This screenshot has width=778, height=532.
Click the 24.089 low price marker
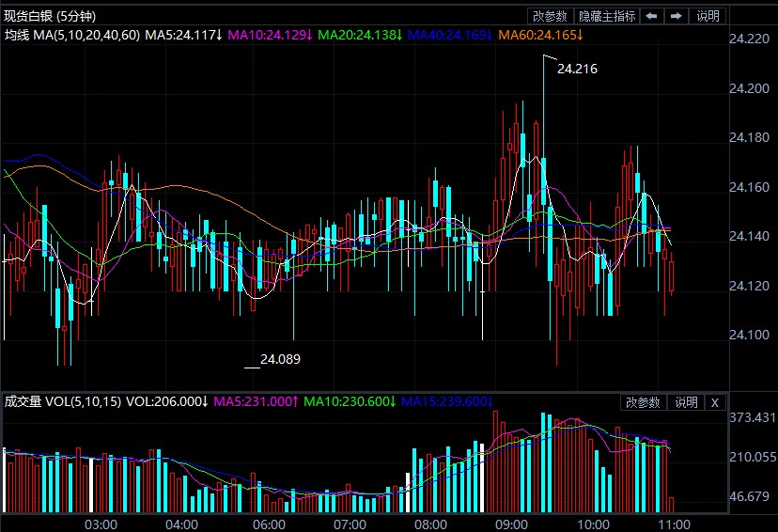click(280, 359)
